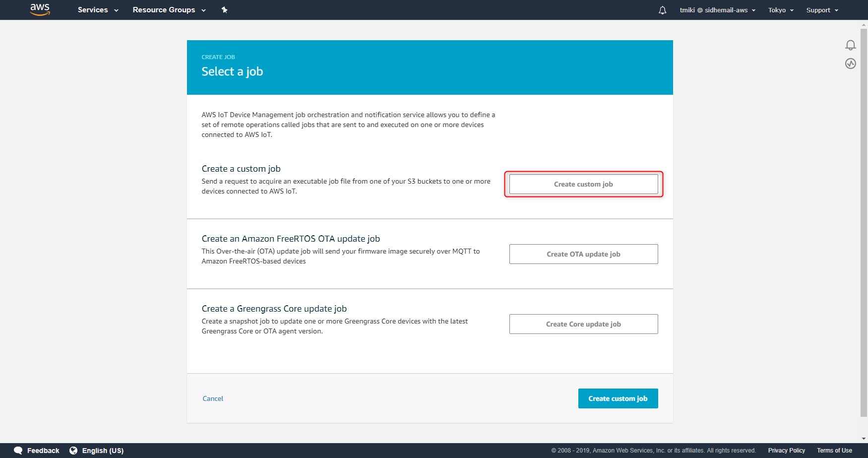Image resolution: width=868 pixels, height=458 pixels.
Task: Expand the Resource Groups dropdown
Action: (169, 10)
